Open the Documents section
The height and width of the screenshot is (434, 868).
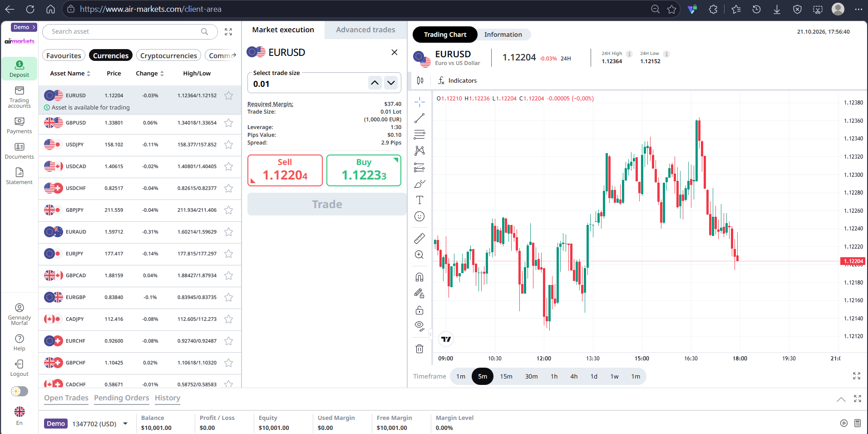[19, 151]
